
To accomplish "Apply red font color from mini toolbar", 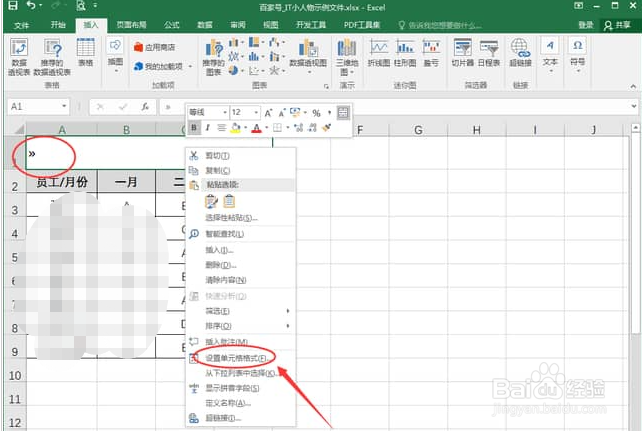I will [x=256, y=128].
